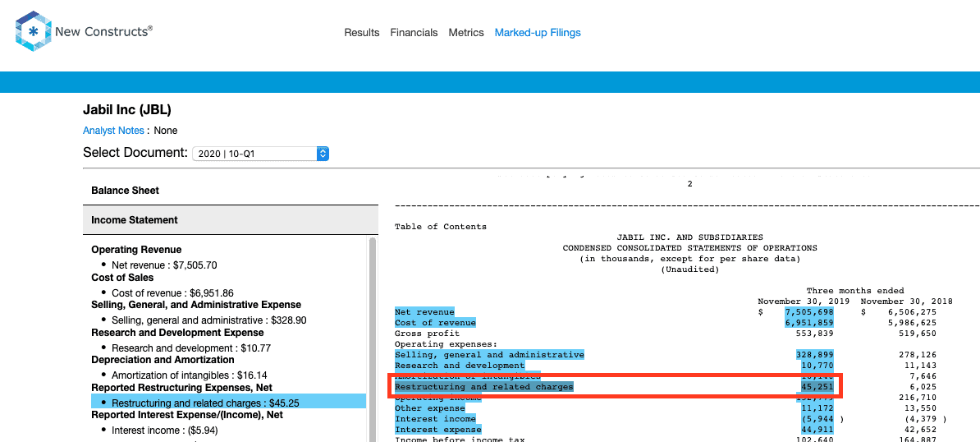Open the Analyst Notes link
Image resolution: width=980 pixels, height=442 pixels.
pyautogui.click(x=113, y=131)
